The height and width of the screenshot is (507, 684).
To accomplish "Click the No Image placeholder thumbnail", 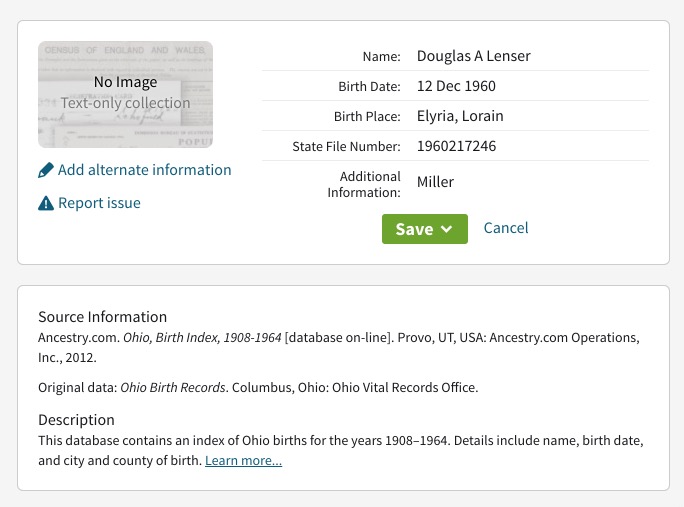I will (125, 94).
